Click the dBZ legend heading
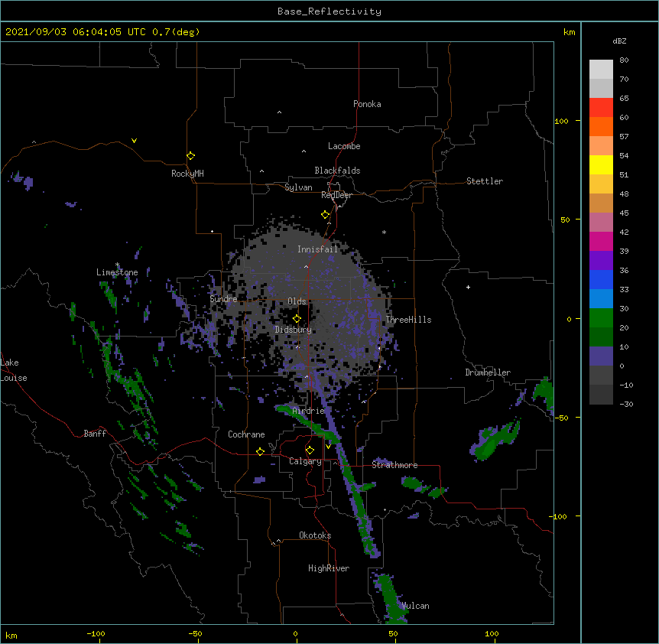 click(619, 41)
